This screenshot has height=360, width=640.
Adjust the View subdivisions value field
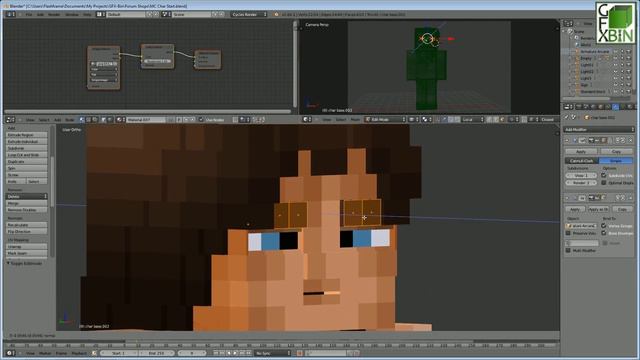581,176
